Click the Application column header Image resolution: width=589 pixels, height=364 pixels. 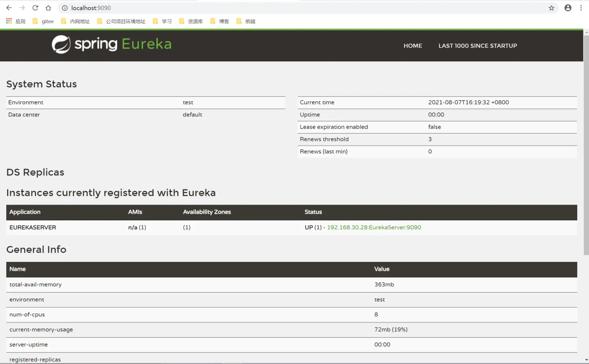(x=25, y=212)
